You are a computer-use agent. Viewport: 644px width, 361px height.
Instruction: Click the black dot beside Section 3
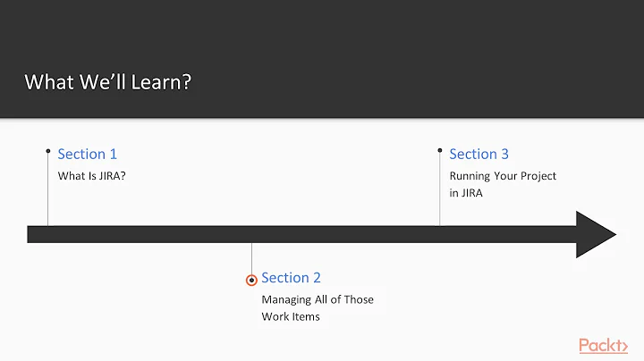[x=440, y=151]
